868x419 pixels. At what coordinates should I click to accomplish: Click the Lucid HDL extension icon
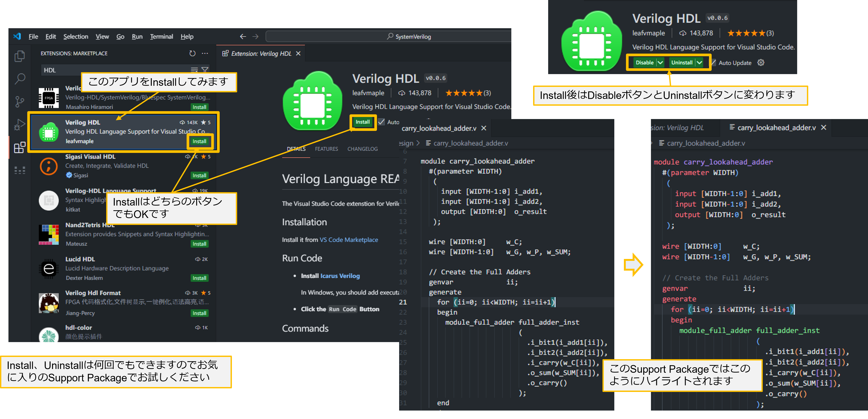(49, 269)
